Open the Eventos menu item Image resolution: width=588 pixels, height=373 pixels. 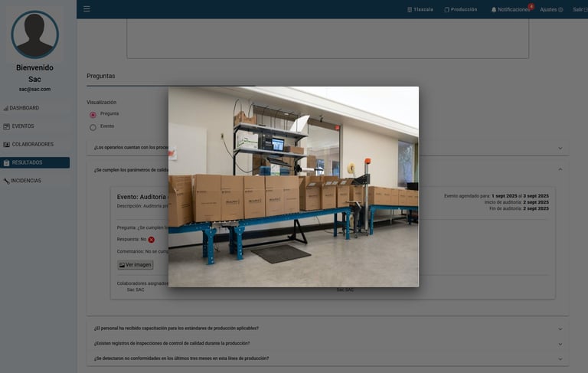35,126
